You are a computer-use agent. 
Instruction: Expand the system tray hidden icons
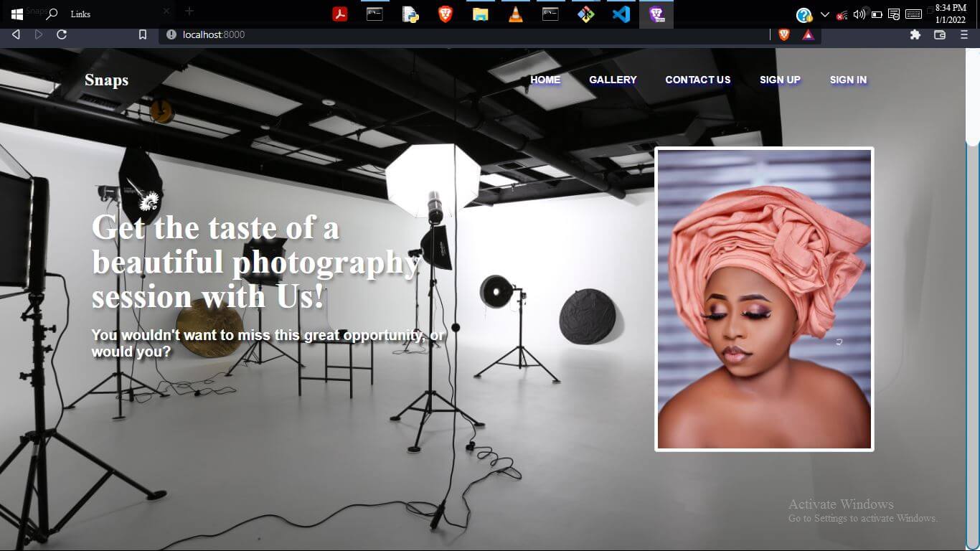click(824, 14)
